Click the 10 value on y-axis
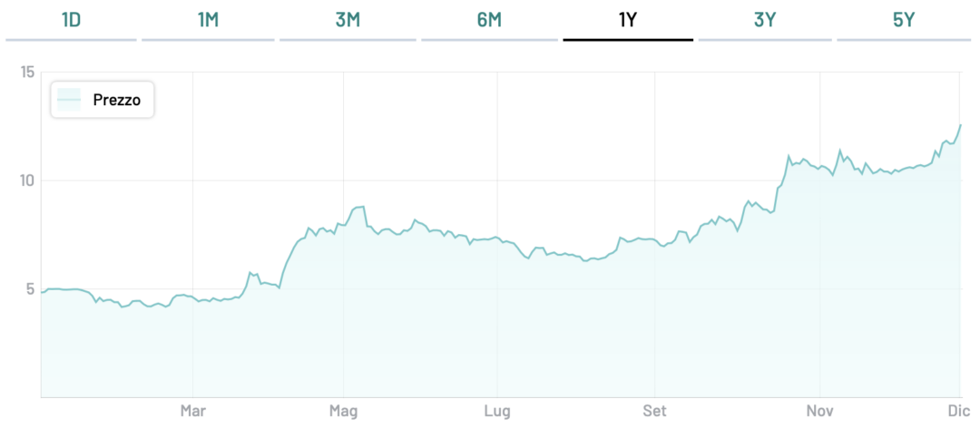The height and width of the screenshot is (448, 980). [x=26, y=180]
